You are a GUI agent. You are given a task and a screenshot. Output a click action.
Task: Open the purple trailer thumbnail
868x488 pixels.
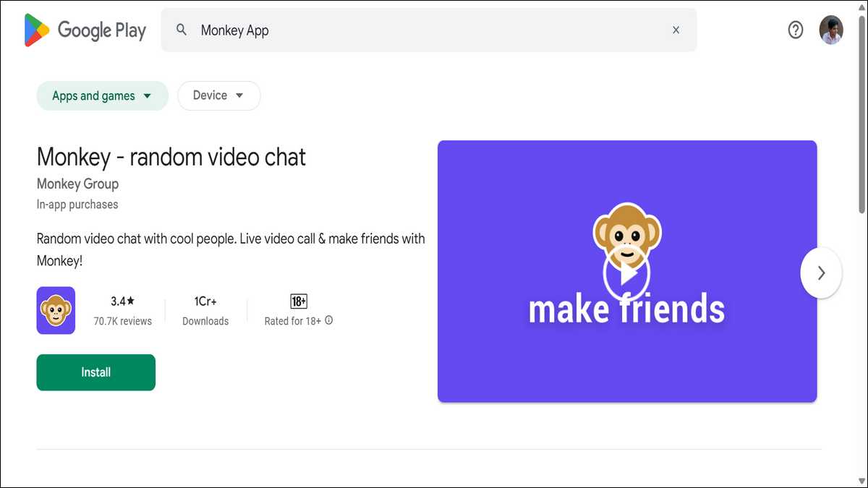(x=627, y=271)
